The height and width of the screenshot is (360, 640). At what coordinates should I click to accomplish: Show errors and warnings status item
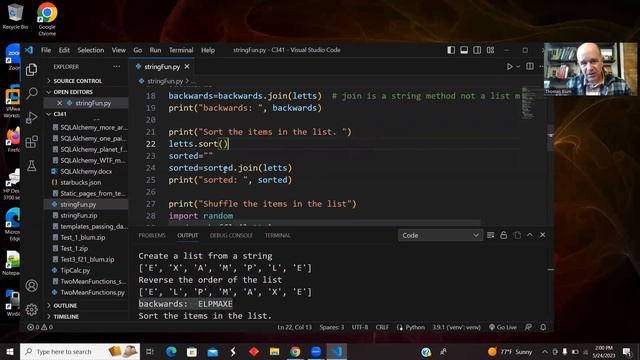[40, 327]
